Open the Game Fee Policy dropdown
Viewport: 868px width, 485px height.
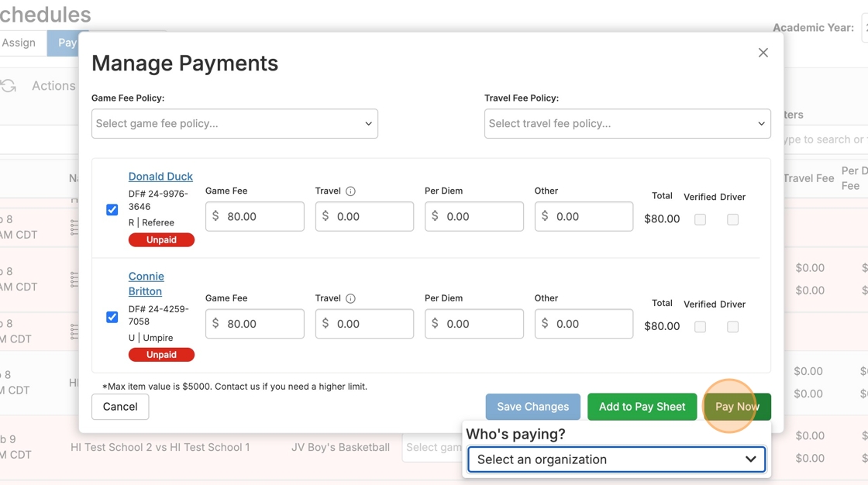pyautogui.click(x=234, y=124)
